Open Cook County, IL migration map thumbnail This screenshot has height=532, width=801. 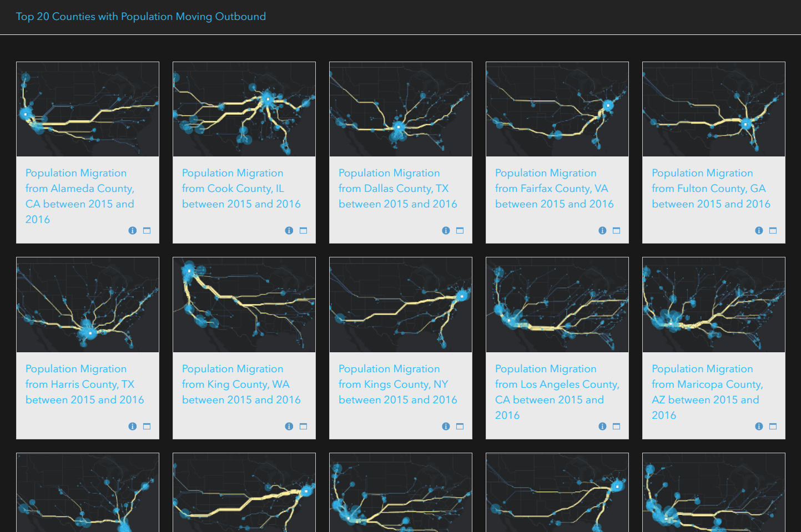tap(244, 109)
